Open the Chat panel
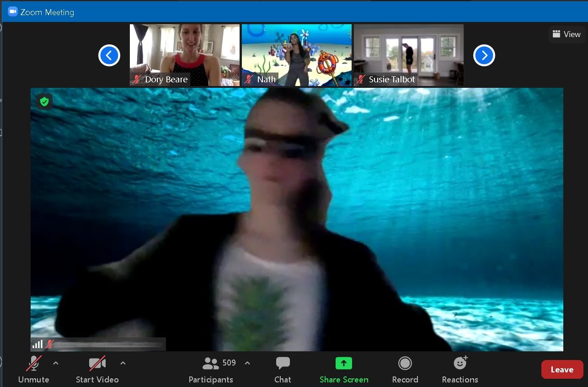 pos(283,371)
